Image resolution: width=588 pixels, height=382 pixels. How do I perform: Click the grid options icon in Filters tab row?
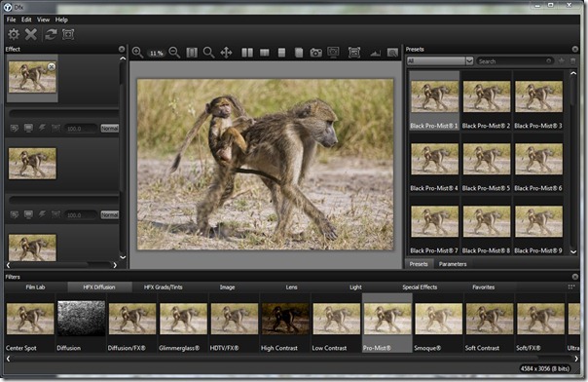(571, 287)
